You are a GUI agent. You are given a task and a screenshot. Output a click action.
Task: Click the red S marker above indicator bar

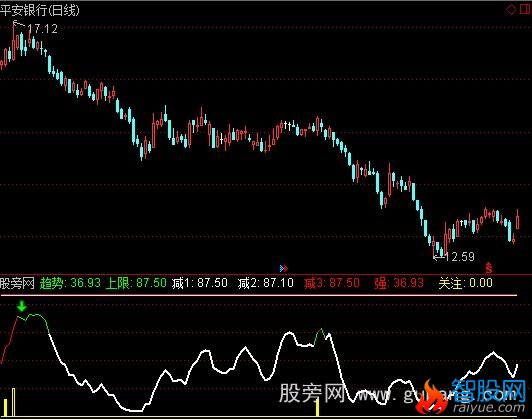point(489,268)
